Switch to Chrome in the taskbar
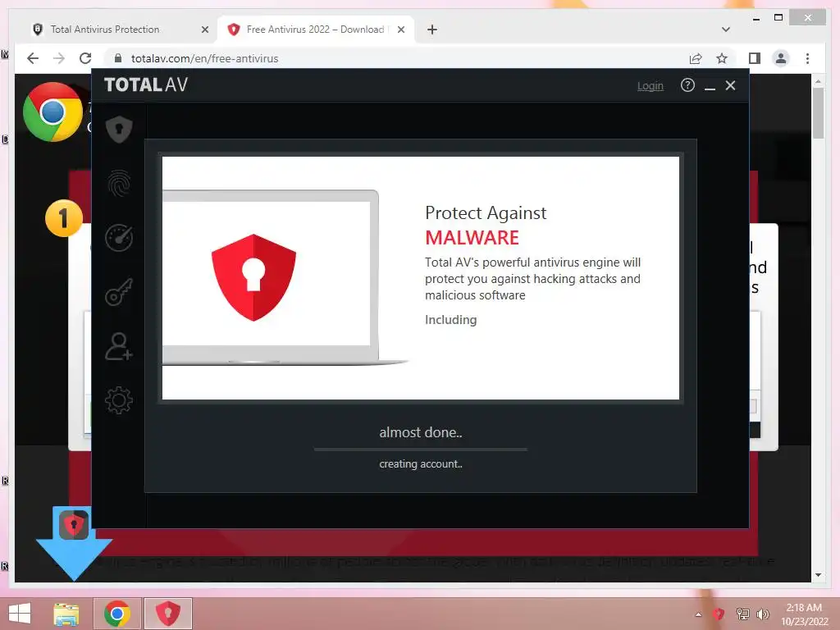The width and height of the screenshot is (840, 630). click(117, 614)
